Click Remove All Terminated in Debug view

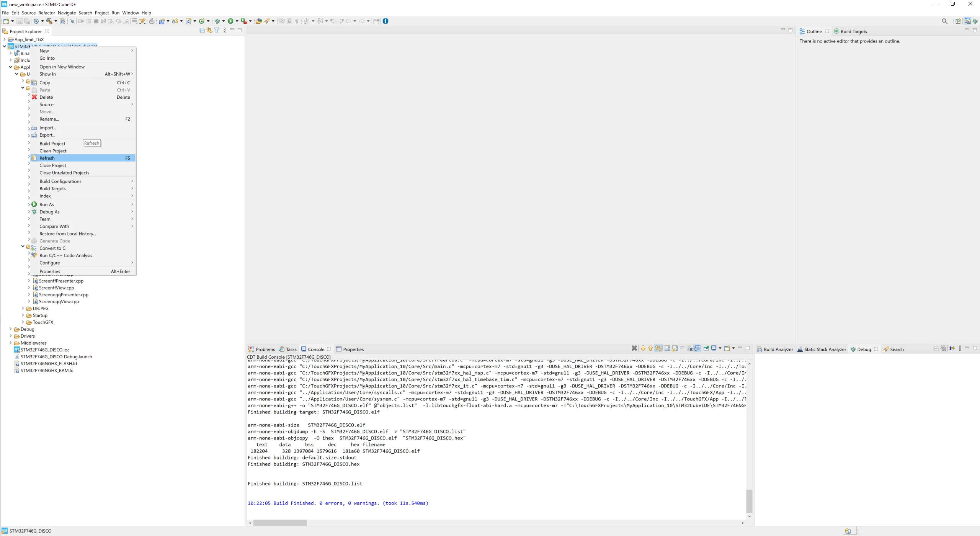[943, 348]
